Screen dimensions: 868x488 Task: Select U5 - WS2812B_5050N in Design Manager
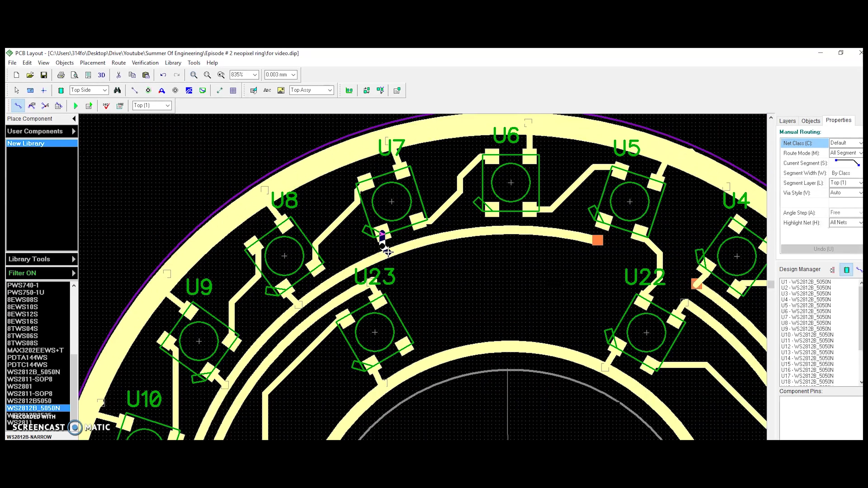pyautogui.click(x=806, y=305)
